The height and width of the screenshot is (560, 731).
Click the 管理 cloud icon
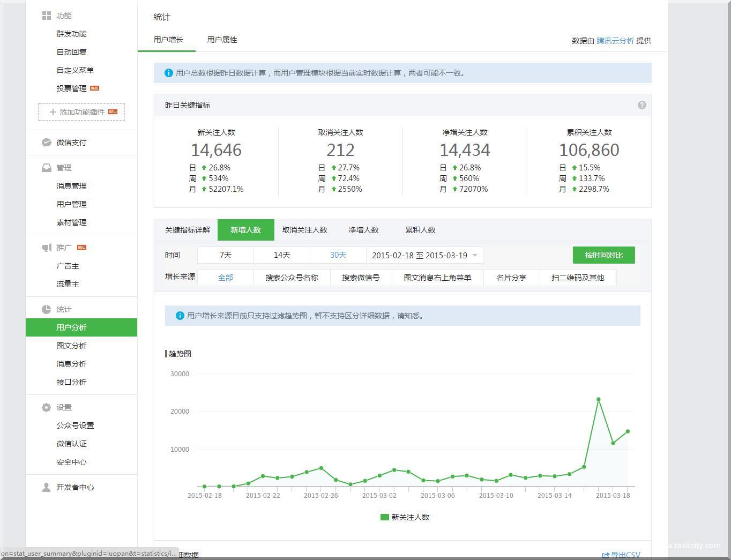[x=47, y=167]
